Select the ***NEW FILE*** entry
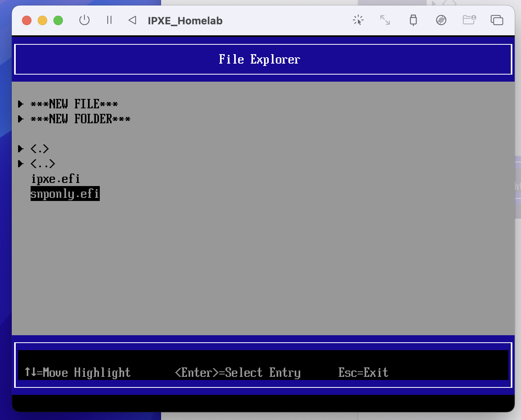 [x=74, y=104]
